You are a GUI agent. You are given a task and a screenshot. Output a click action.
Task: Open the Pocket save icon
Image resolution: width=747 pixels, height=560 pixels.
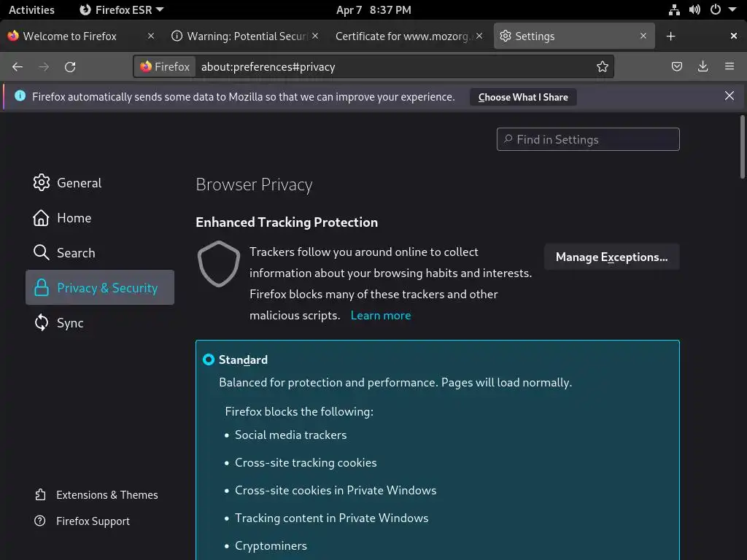(x=677, y=66)
